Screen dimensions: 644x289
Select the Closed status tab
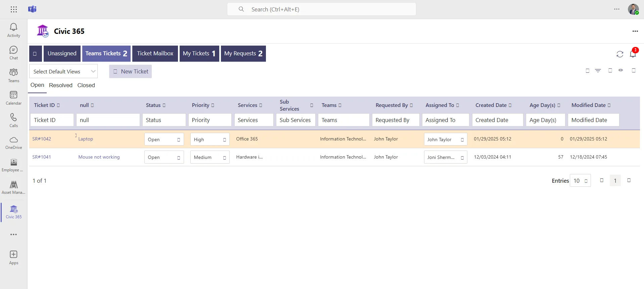point(86,85)
